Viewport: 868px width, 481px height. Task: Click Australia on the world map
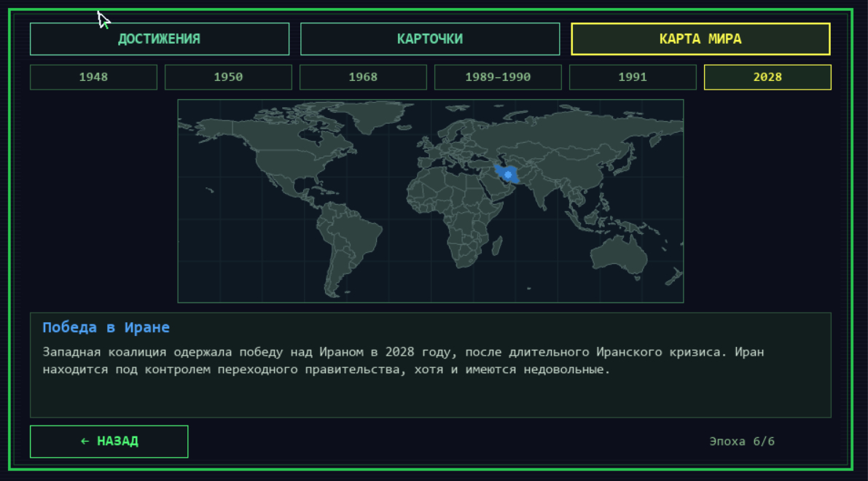(x=619, y=254)
